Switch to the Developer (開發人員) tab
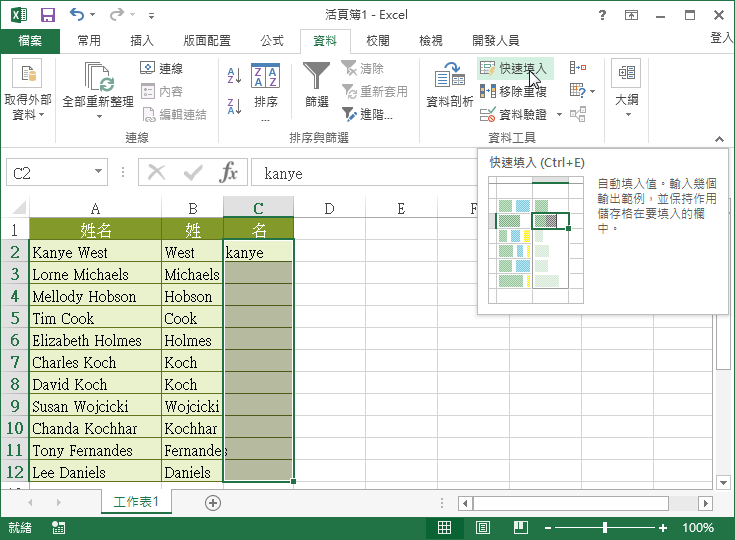 (495, 41)
